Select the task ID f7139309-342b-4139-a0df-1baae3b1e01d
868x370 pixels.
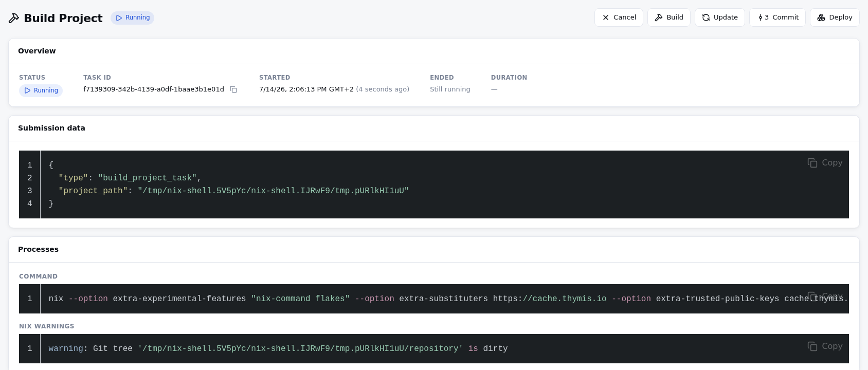[x=154, y=89]
